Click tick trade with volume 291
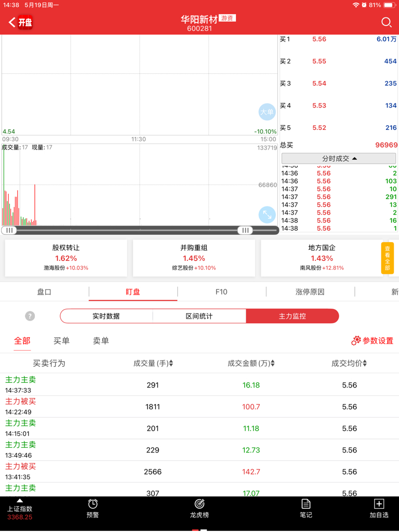 339,197
